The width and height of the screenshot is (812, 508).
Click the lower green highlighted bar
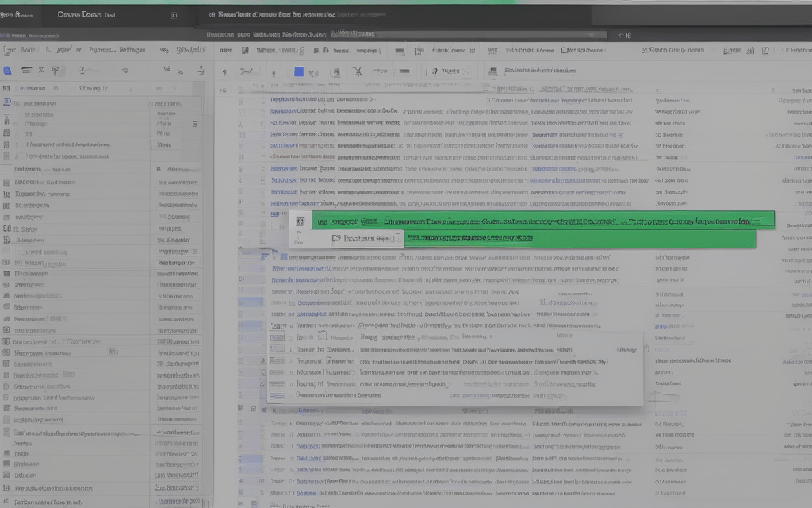pyautogui.click(x=468, y=237)
